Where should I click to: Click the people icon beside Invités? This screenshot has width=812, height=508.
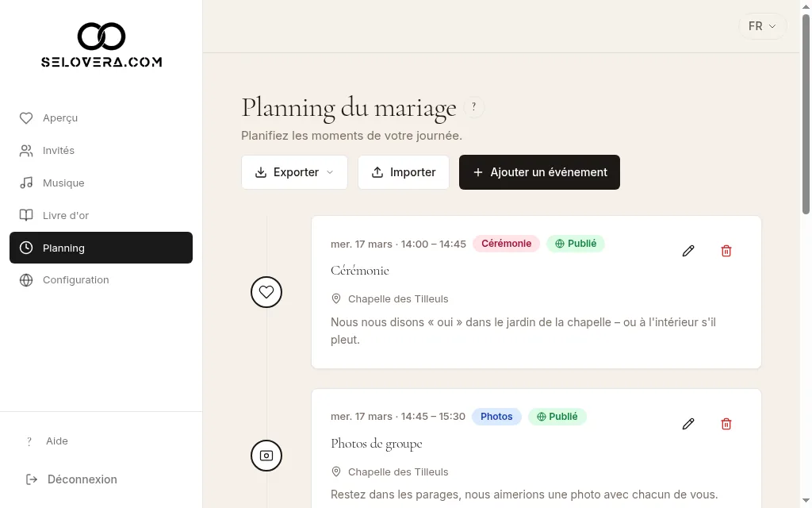(26, 151)
